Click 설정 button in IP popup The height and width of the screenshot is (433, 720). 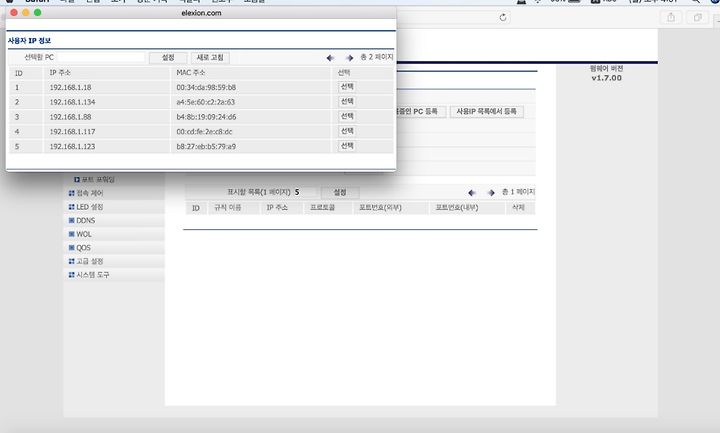click(168, 58)
